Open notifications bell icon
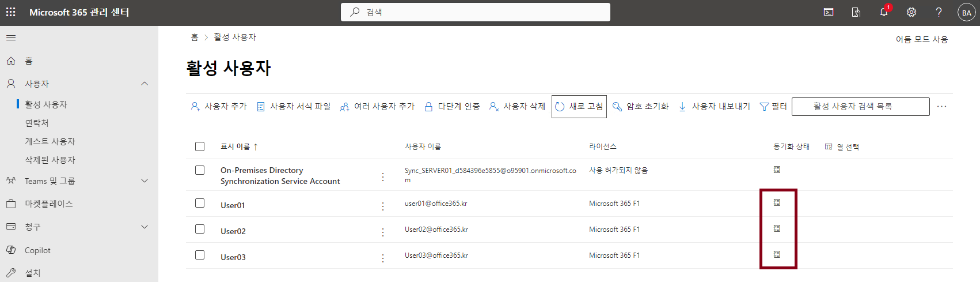Screen dimensions: 980x282 [x=884, y=12]
